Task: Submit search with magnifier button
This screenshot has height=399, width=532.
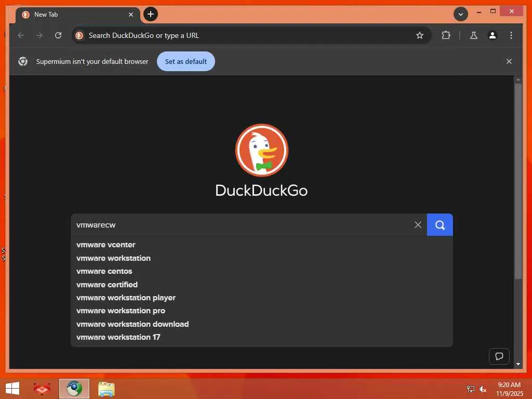Action: (x=440, y=224)
